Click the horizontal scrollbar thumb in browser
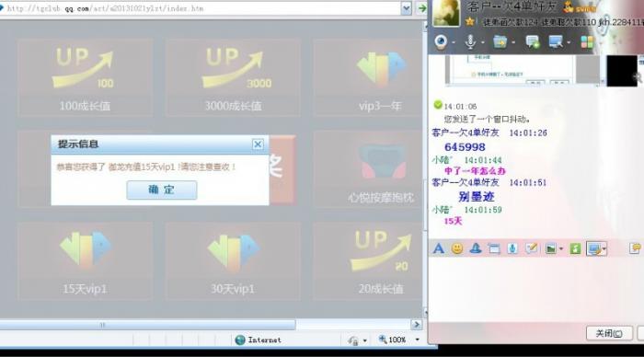The height and width of the screenshot is (357, 644). (x=147, y=325)
